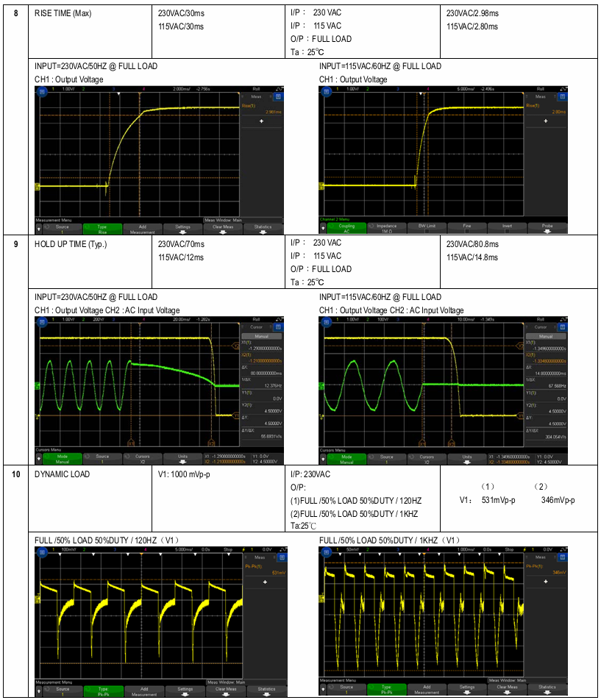Click Clear Meas on 230VAC rise-time scope
The width and height of the screenshot is (601, 700).
(223, 229)
